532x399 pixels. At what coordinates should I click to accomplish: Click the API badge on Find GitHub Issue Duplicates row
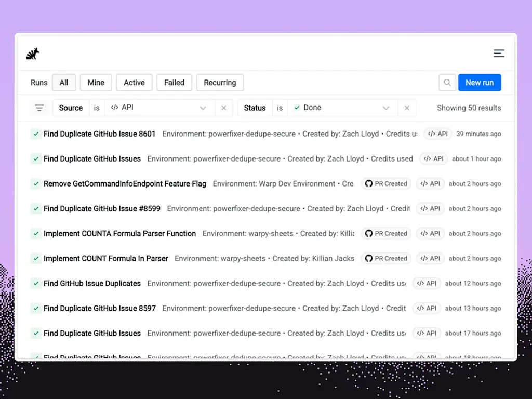click(427, 283)
